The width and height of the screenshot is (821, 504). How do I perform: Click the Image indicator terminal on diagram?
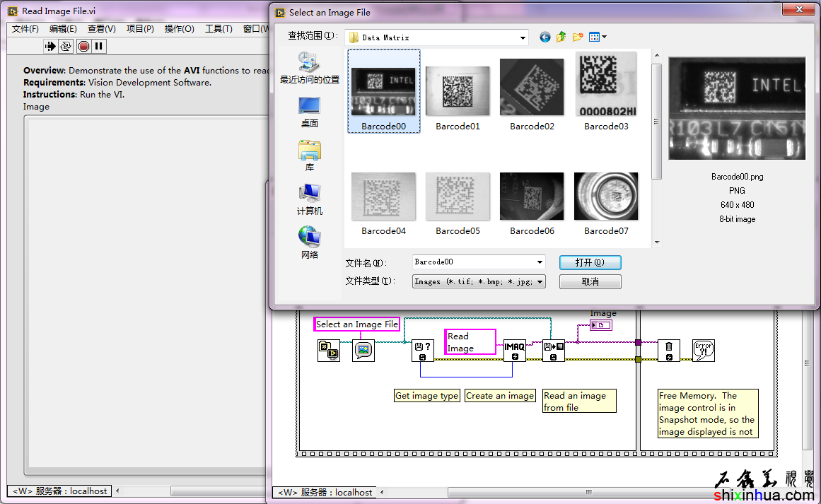[x=600, y=325]
